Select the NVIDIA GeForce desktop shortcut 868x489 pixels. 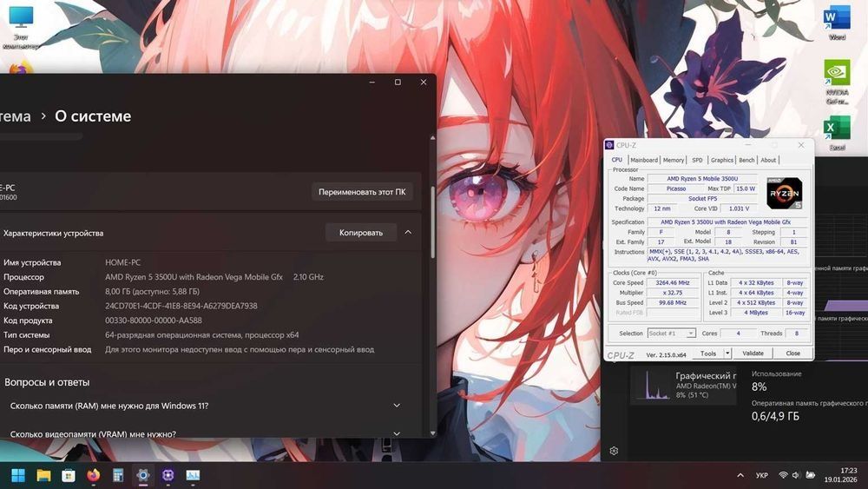click(x=837, y=82)
